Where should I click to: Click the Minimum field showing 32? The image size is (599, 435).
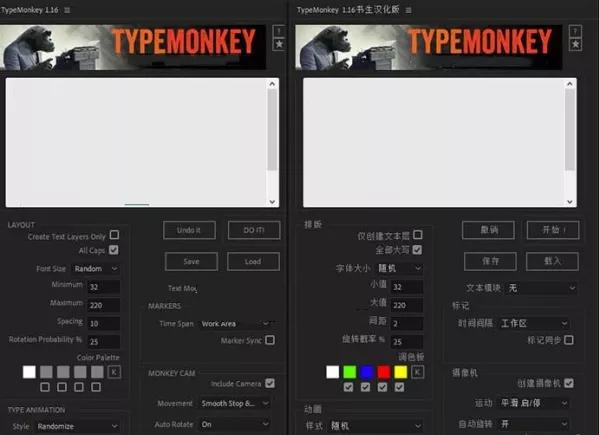point(104,287)
